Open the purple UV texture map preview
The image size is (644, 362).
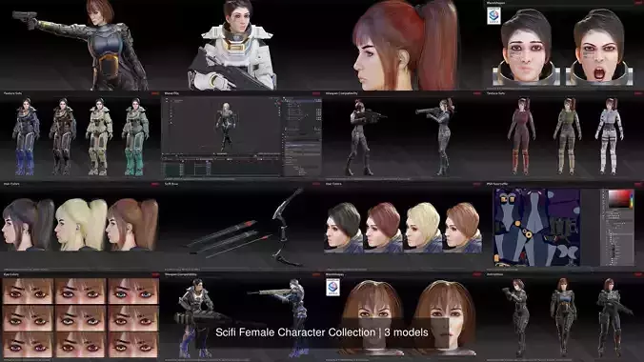536,228
